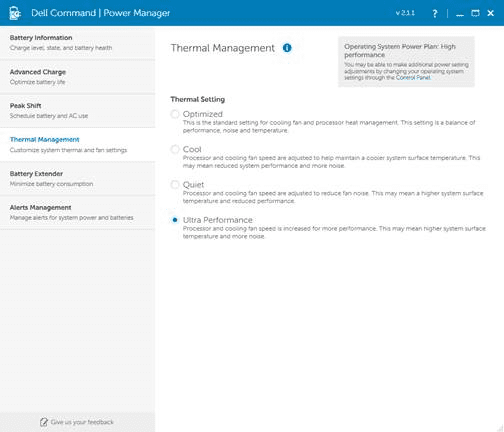Open the Advanced Charge section
Viewport: 504px width, 432px height.
(77, 77)
